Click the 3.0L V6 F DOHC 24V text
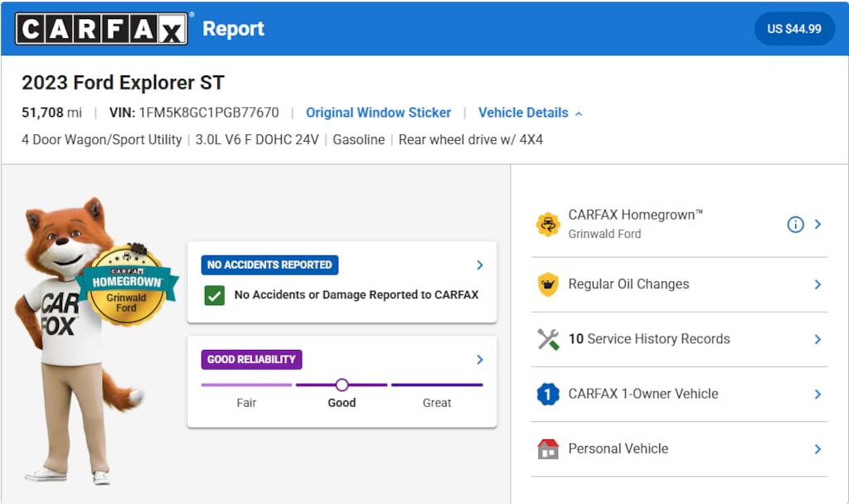Viewport: 849px width, 504px height. click(257, 139)
